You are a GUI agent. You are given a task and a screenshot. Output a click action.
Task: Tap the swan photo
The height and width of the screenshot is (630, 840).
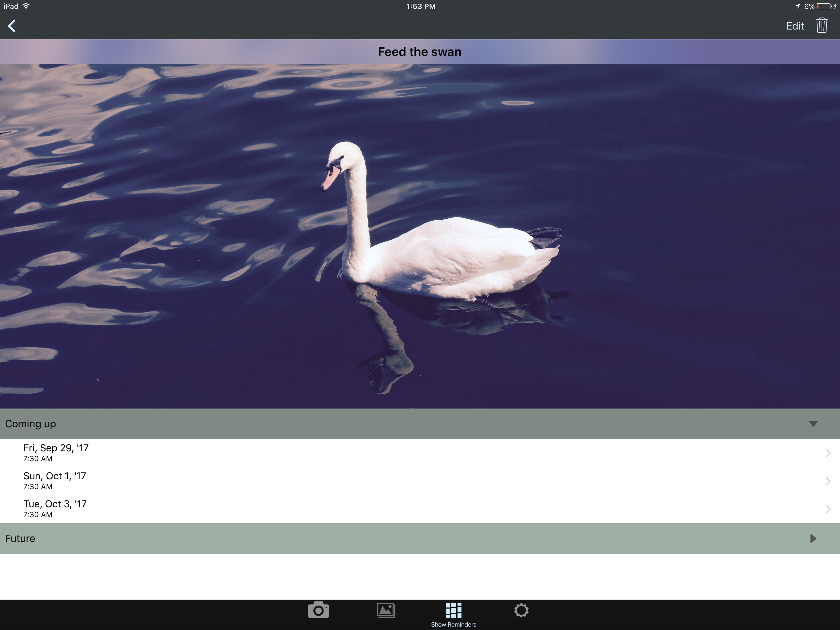pos(420,236)
